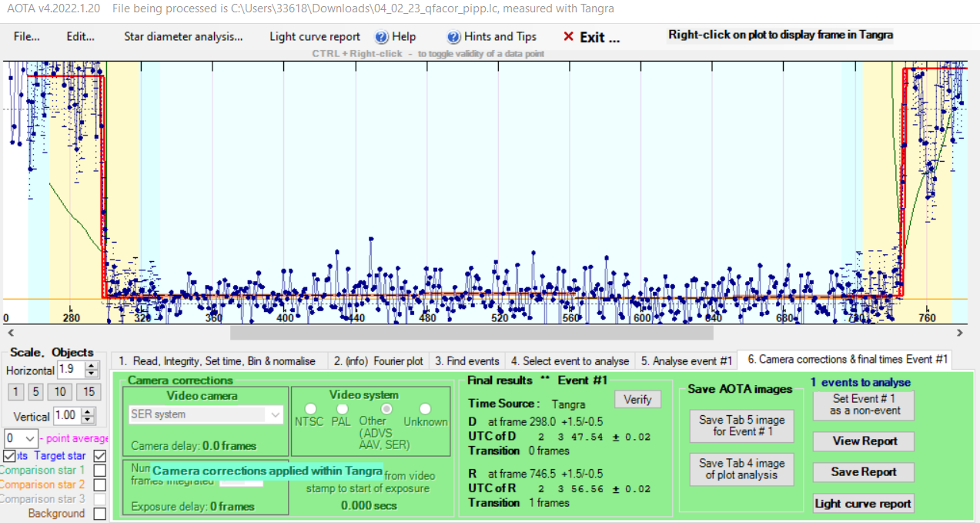
Task: Set horizontal scale preset to 10
Action: (x=62, y=392)
